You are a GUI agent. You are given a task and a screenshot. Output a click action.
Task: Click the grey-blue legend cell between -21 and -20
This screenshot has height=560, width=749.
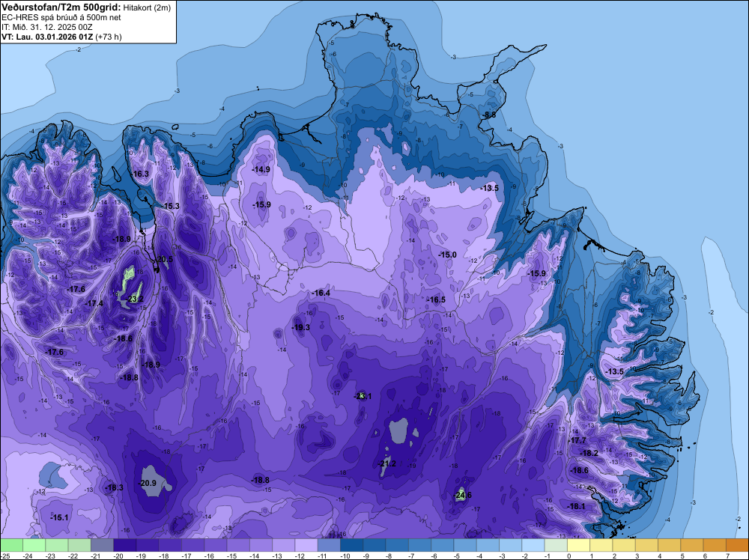pos(102,545)
